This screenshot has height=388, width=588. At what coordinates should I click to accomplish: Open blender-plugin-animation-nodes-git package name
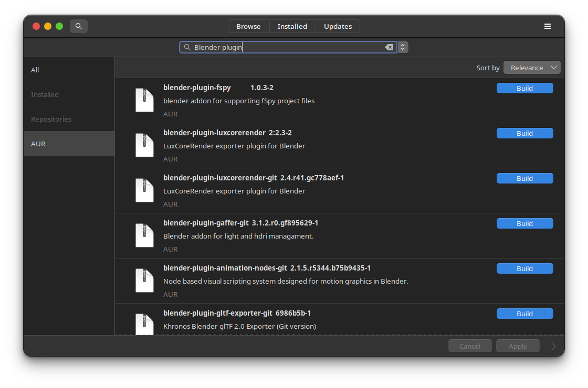coord(225,268)
